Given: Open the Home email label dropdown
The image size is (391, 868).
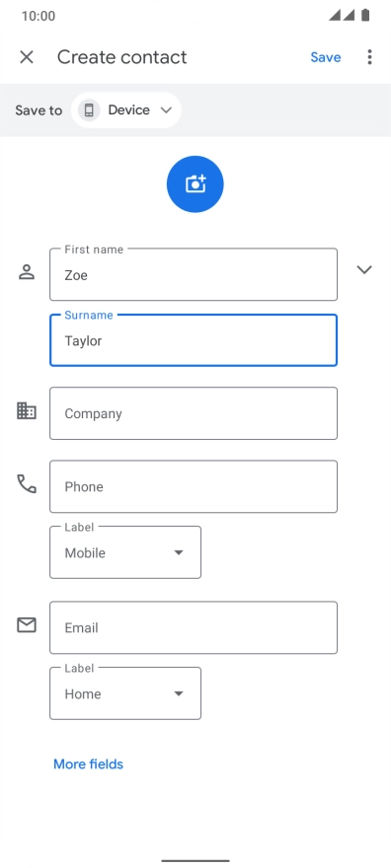Looking at the screenshot, I should point(125,693).
